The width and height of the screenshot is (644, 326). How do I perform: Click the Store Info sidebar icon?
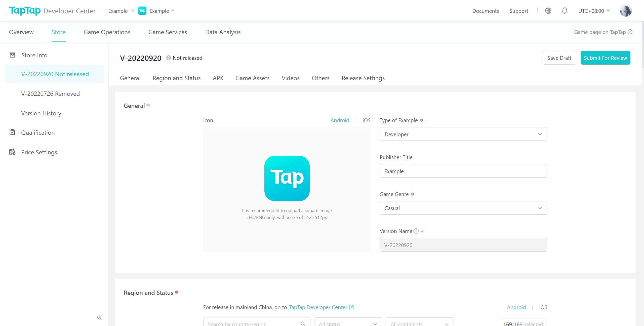pyautogui.click(x=13, y=55)
